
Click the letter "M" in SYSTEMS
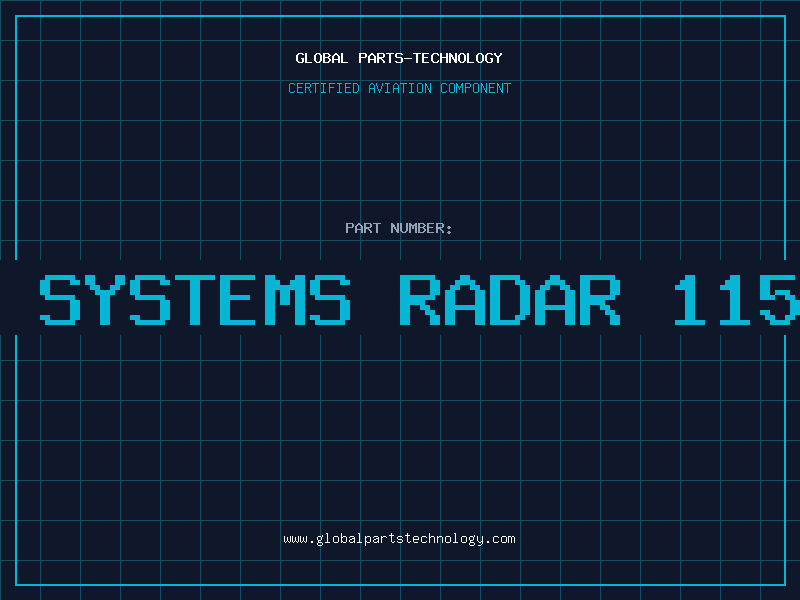point(286,298)
